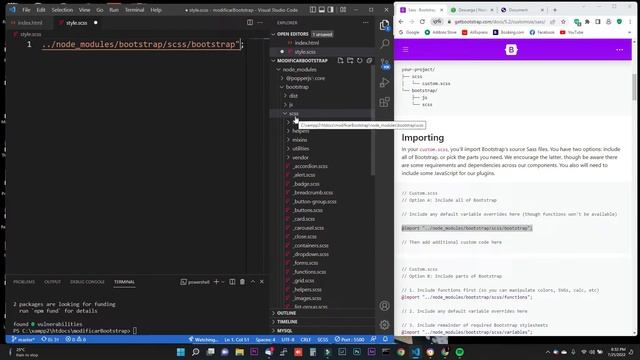Open the Explorer view in the activity bar

point(384,25)
